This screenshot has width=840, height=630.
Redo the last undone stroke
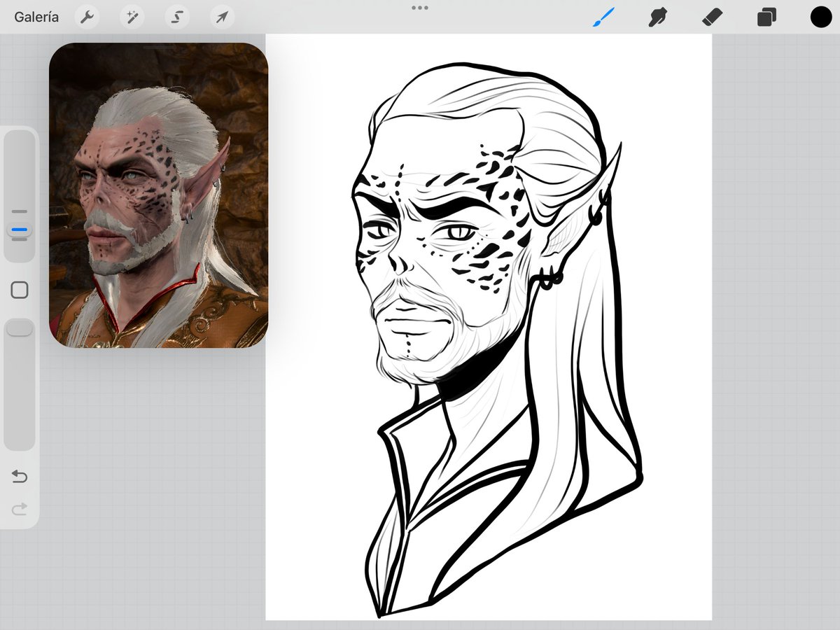(20, 509)
